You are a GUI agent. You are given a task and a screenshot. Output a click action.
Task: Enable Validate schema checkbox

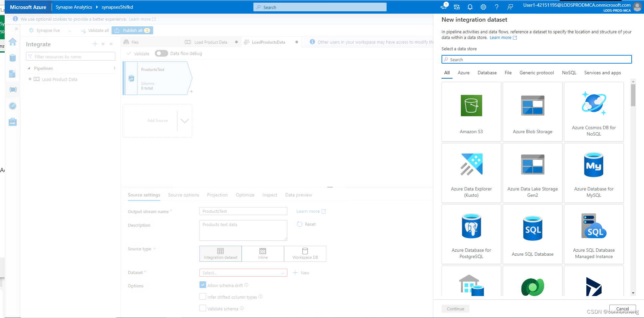point(203,308)
